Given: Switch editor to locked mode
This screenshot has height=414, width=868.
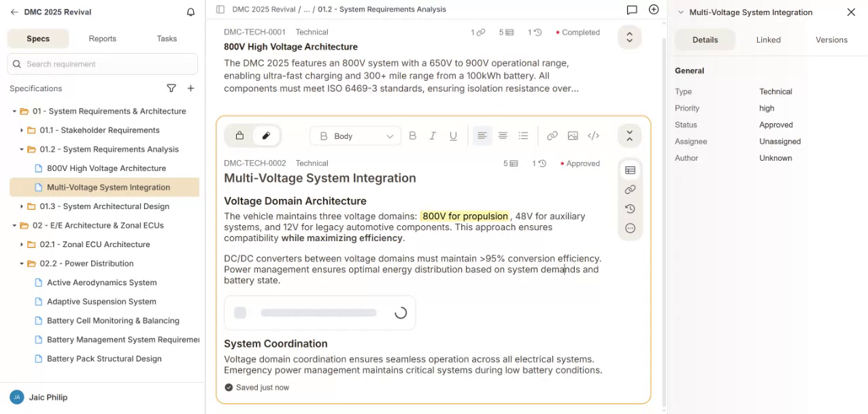Looking at the screenshot, I should click(239, 136).
